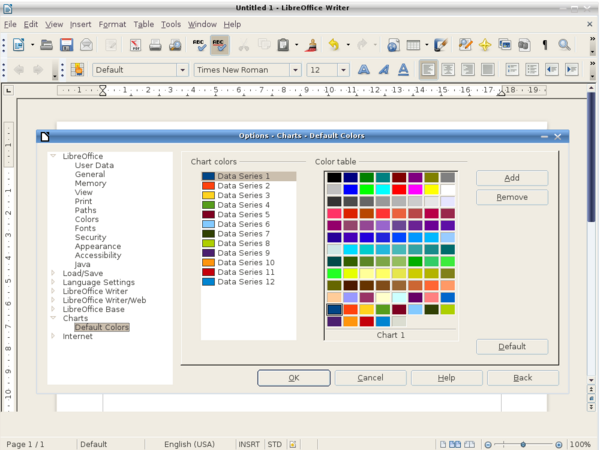This screenshot has height=450, width=600.
Task: Click the Export as PDF icon
Action: tap(134, 45)
